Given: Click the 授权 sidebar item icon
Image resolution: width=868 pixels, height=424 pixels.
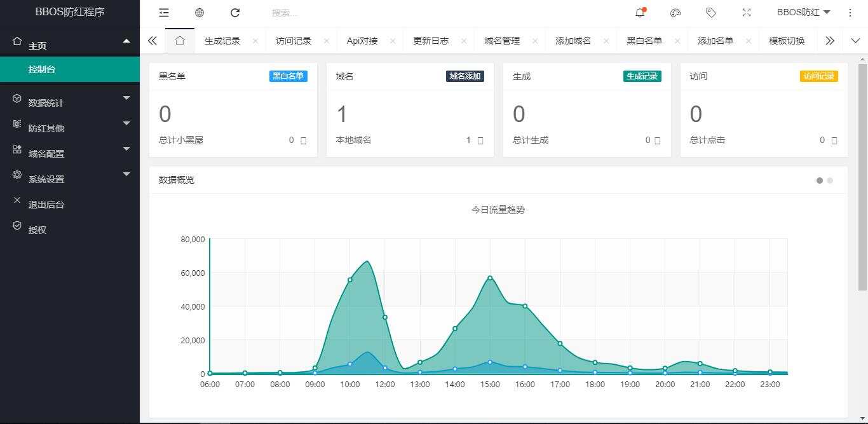Looking at the screenshot, I should [x=17, y=229].
